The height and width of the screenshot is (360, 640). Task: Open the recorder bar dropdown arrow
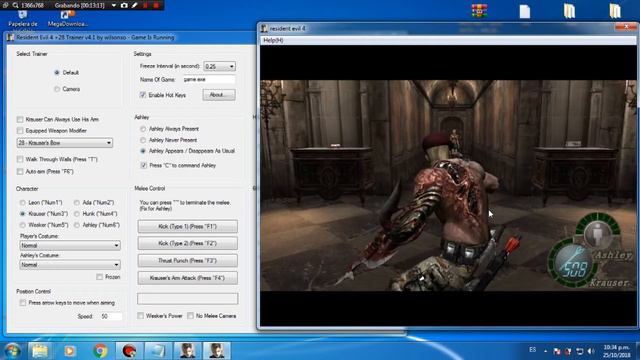(114, 5)
